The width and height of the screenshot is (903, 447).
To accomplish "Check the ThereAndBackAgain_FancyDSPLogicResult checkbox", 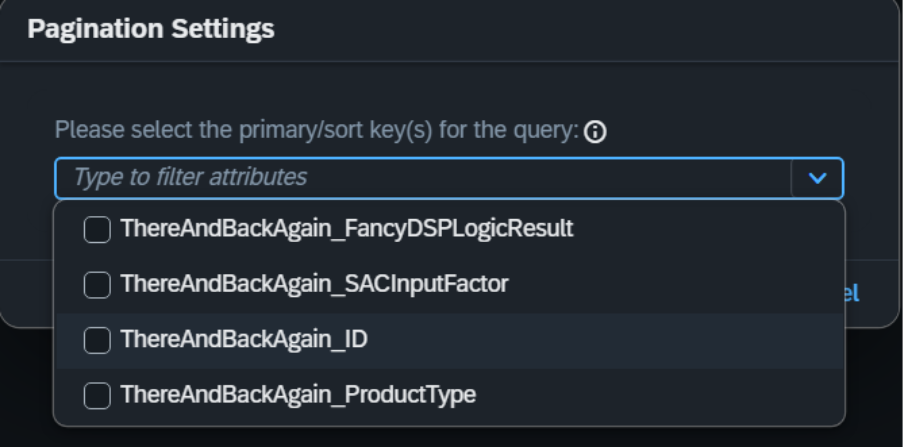I will (x=97, y=229).
